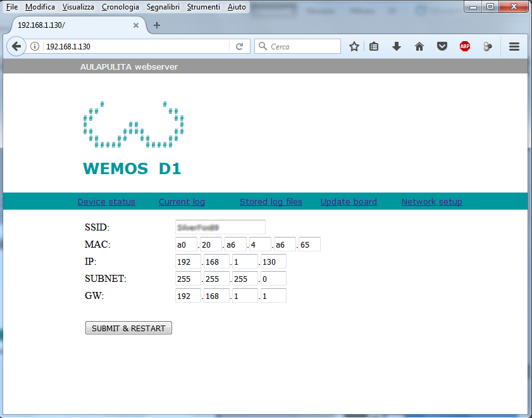Image resolution: width=532 pixels, height=418 pixels.
Task: Click the search magnifier icon in Cerca box
Action: coord(263,46)
